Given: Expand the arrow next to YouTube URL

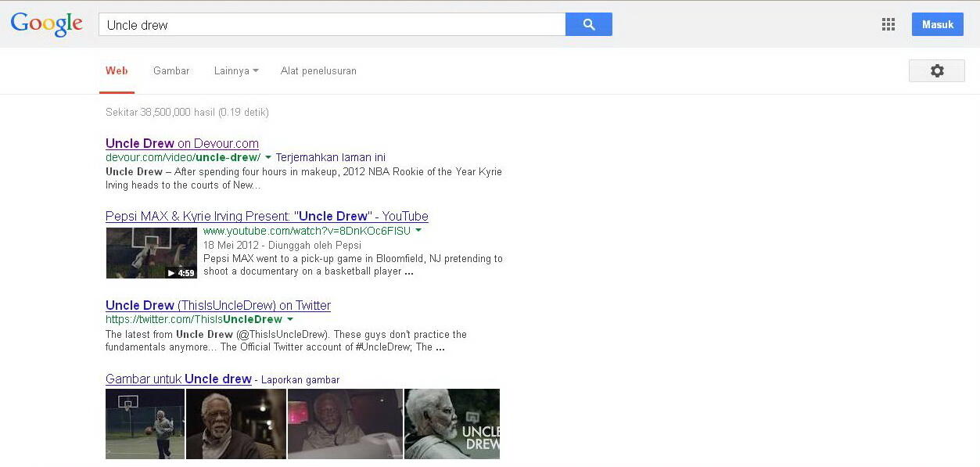Looking at the screenshot, I should pyautogui.click(x=418, y=231).
